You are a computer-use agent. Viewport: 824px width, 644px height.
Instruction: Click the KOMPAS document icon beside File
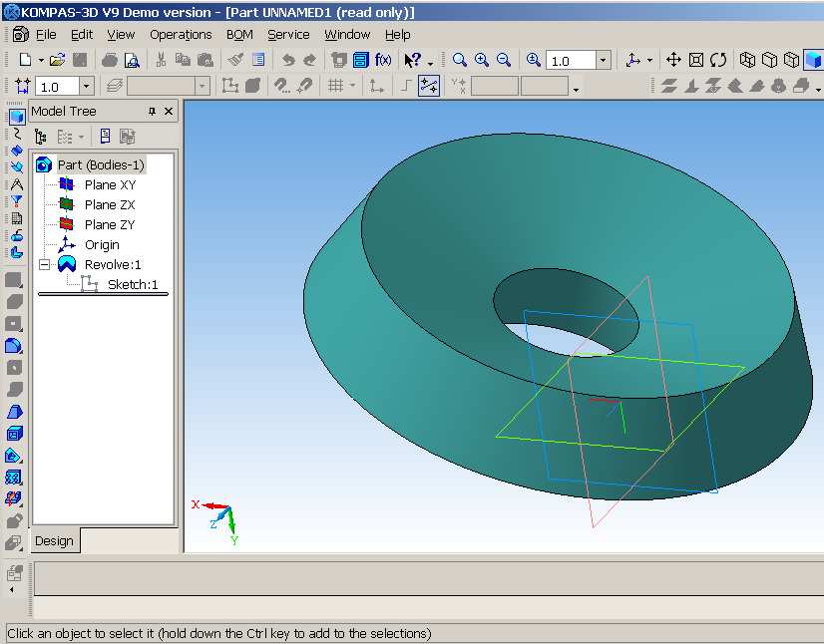21,34
